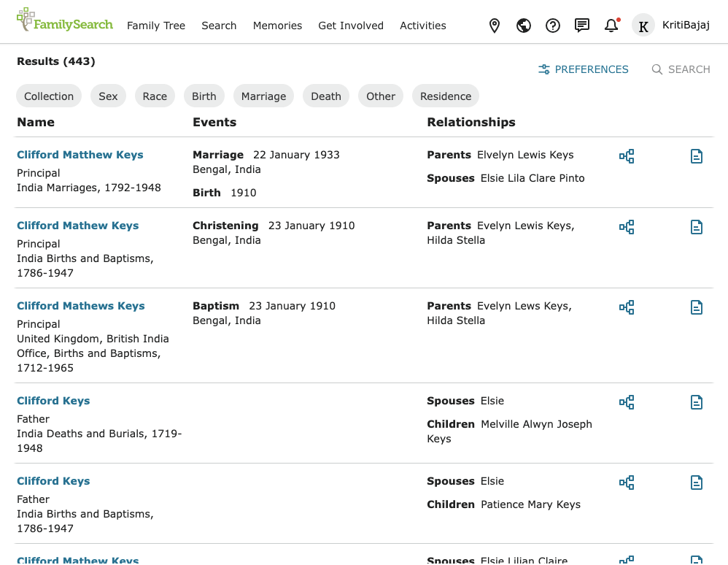Expand the Sex filter chip
The height and width of the screenshot is (565, 728).
(108, 96)
